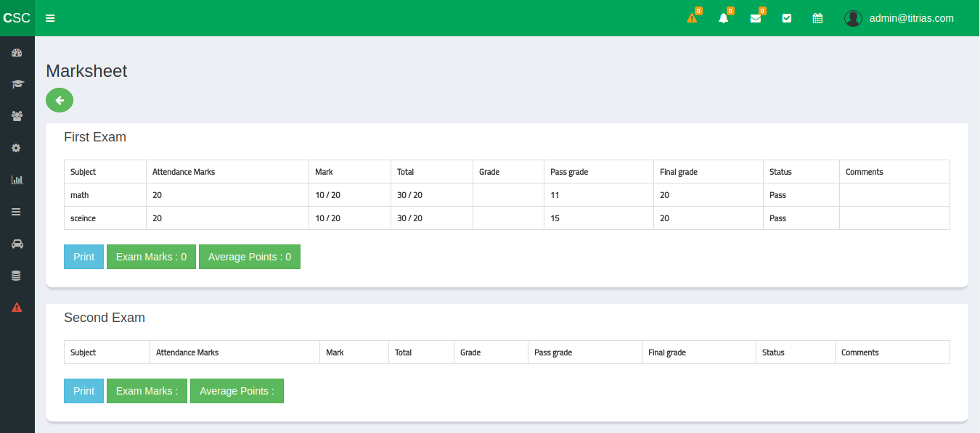This screenshot has width=980, height=433.
Task: Open the database stack sidebar icon
Action: click(17, 276)
